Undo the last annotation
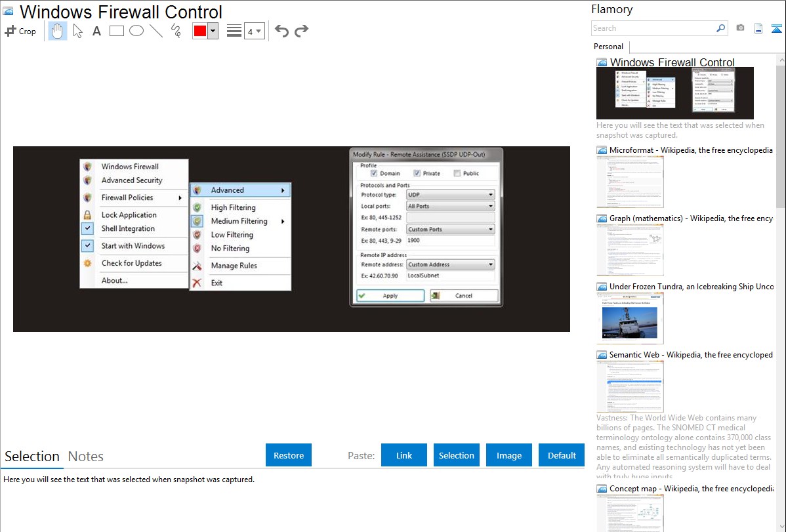Viewport: 786px width, 532px height. coord(281,31)
